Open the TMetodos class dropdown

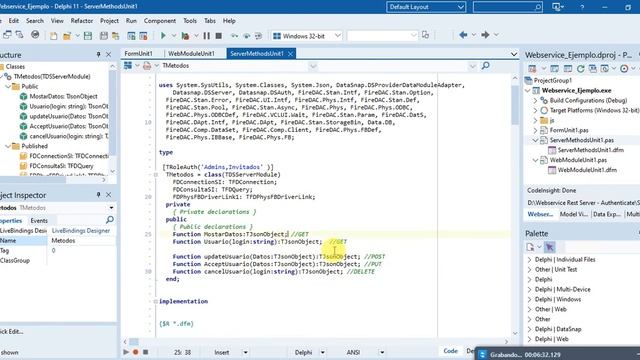(313, 66)
